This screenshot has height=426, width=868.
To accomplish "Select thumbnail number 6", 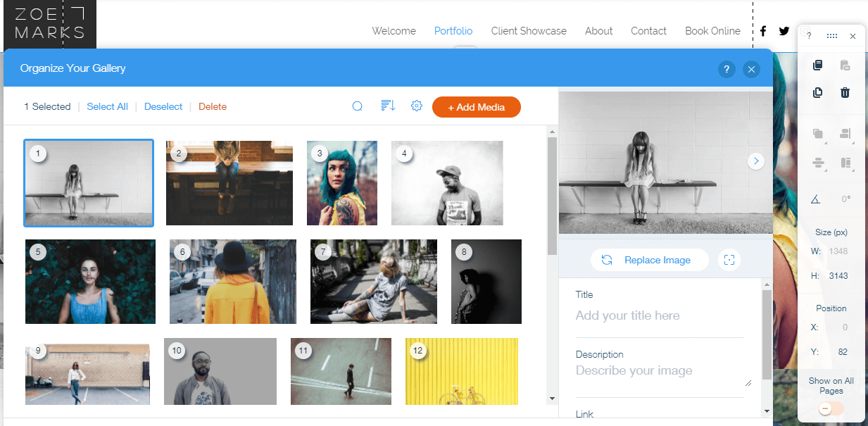I will [232, 282].
